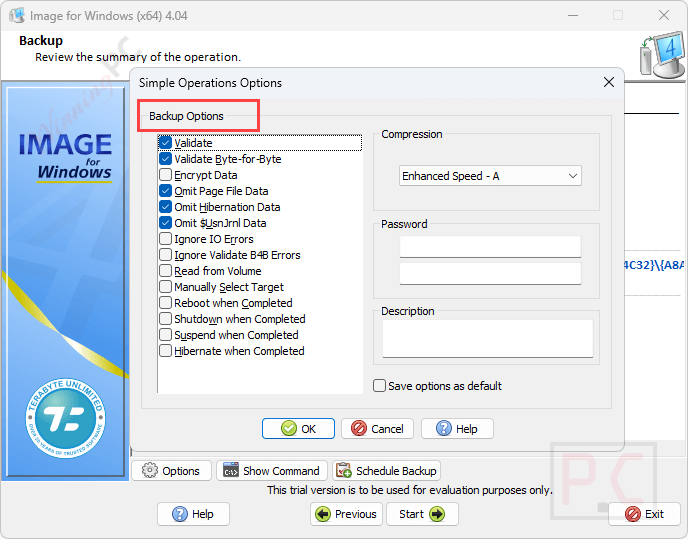Click Show Command button
The width and height of the screenshot is (688, 539).
pos(272,471)
